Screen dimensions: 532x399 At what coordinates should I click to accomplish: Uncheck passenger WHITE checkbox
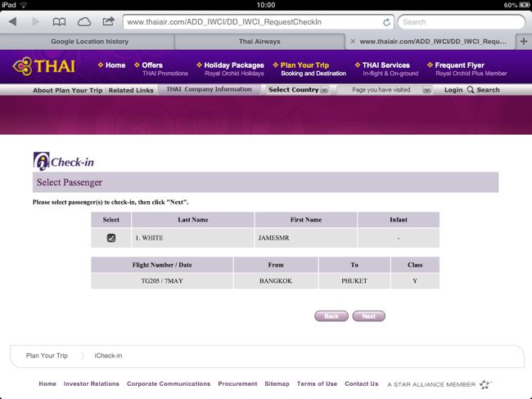click(111, 238)
